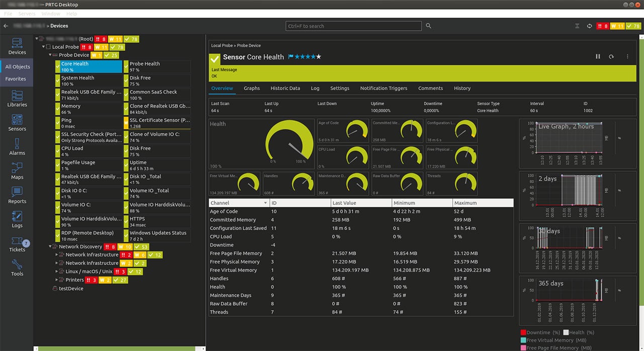
Task: Filter by the red 8 alarms badge in header
Action: pos(602,26)
